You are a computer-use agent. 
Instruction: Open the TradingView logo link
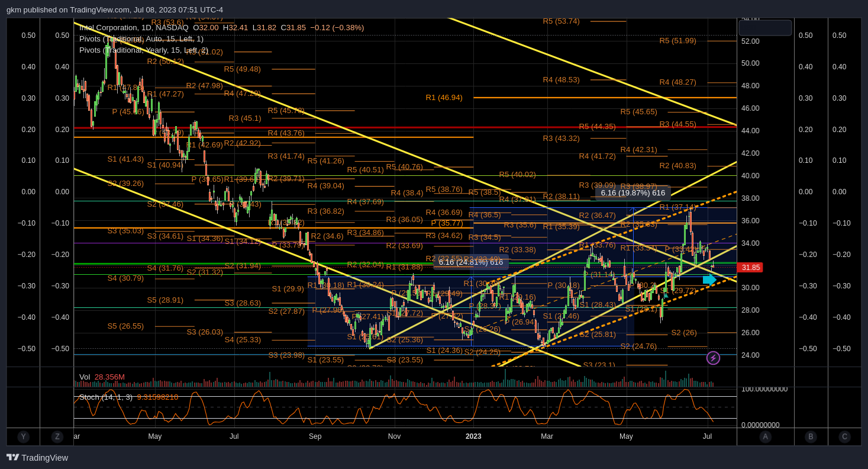coord(37,458)
